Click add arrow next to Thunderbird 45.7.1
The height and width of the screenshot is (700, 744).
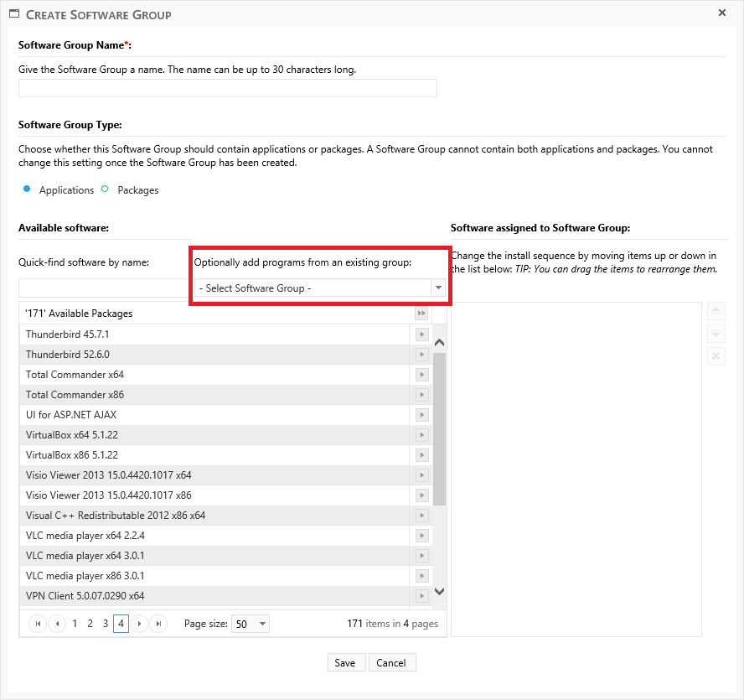pyautogui.click(x=421, y=334)
